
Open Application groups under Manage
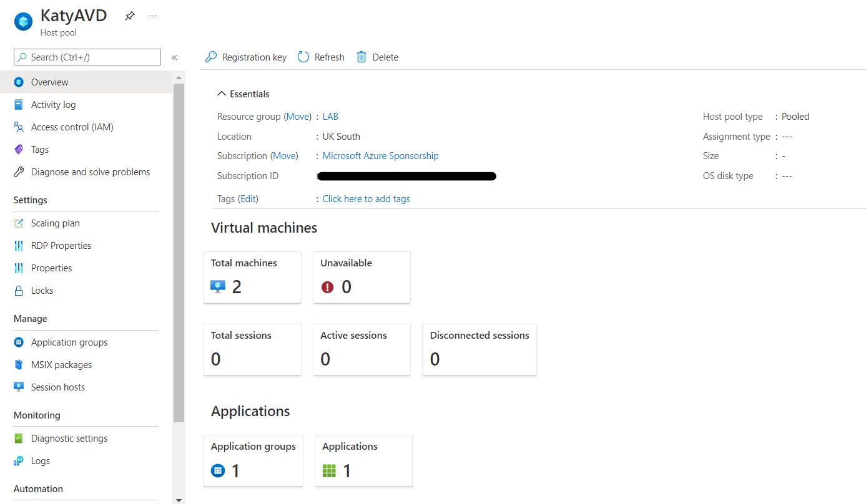[x=69, y=342]
